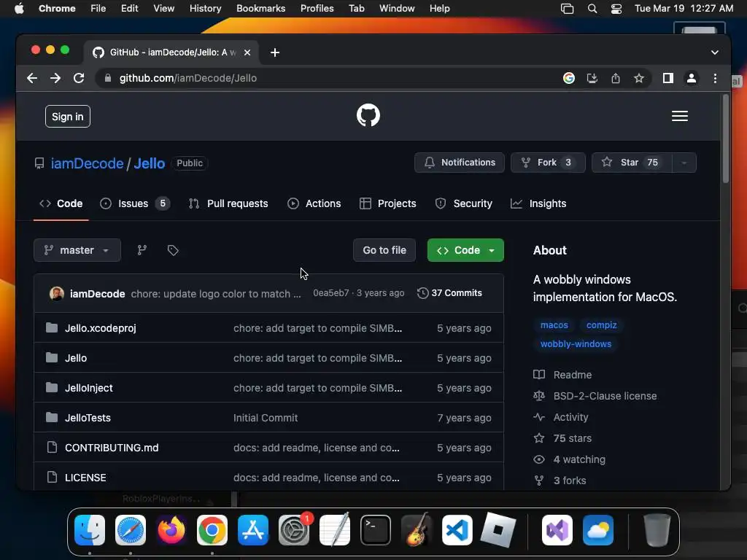This screenshot has width=747, height=560.
Task: Bookmark this page with the star icon
Action: tap(638, 78)
